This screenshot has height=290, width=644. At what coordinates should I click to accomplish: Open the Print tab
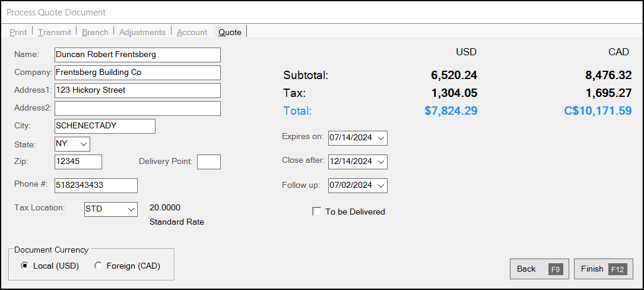18,32
